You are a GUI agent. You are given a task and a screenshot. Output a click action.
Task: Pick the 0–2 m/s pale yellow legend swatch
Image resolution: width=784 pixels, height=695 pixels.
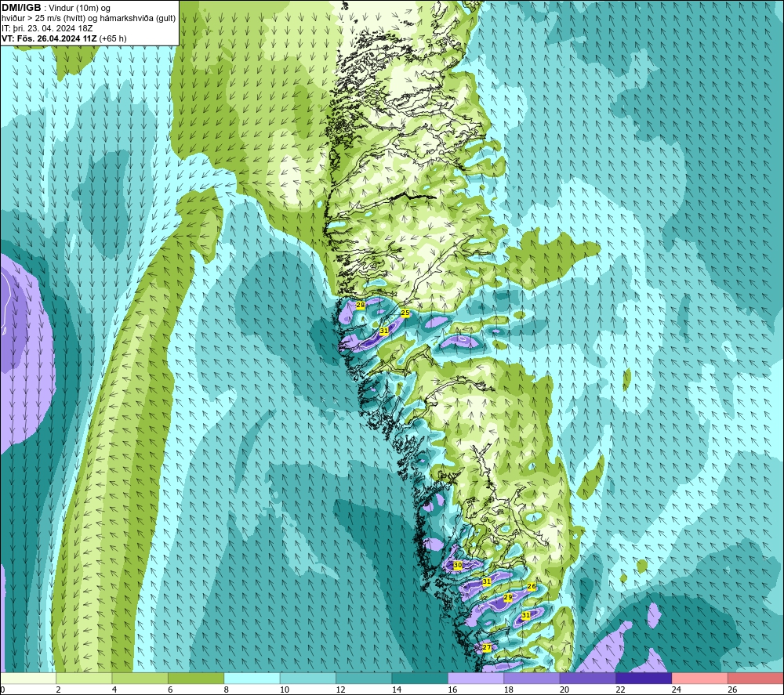28,678
